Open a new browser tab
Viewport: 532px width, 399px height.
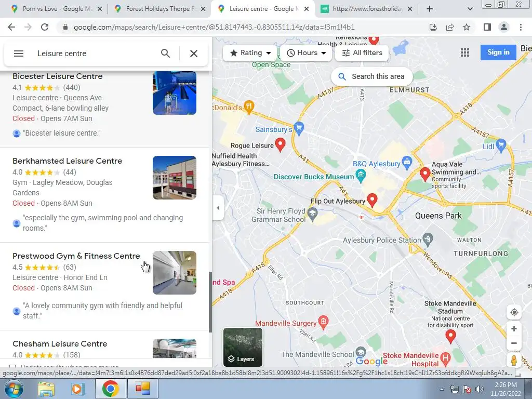click(430, 9)
